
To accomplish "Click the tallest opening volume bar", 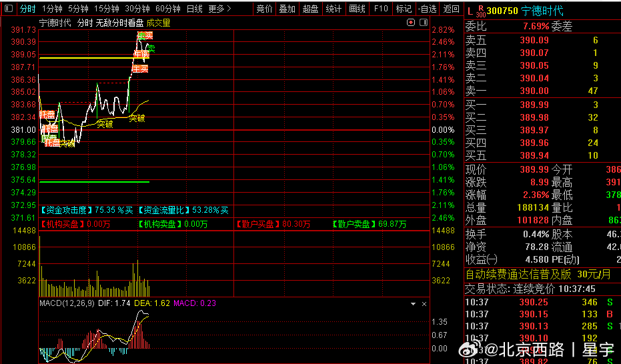I will coord(40,266).
